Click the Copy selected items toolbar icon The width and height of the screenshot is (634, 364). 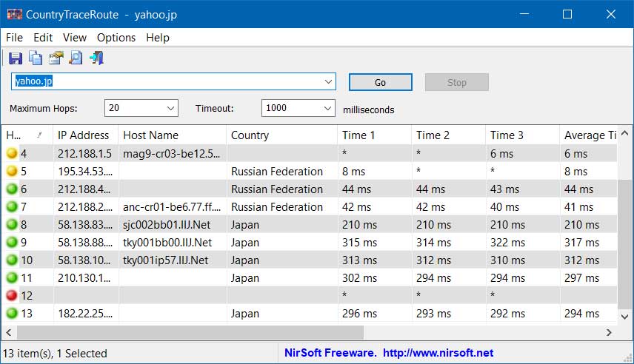[x=36, y=58]
